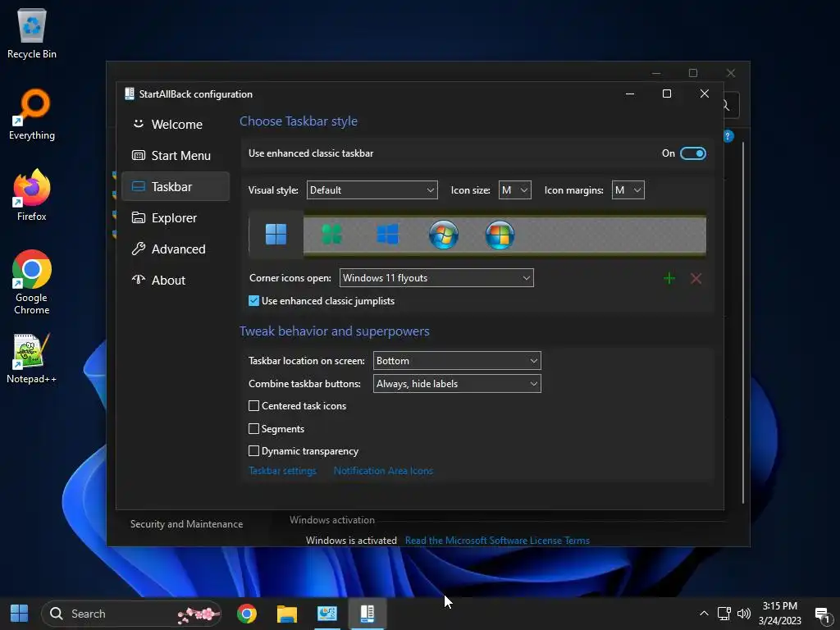The image size is (840, 630).
Task: Click StartAllBack taskbar icon
Action: pos(367,614)
